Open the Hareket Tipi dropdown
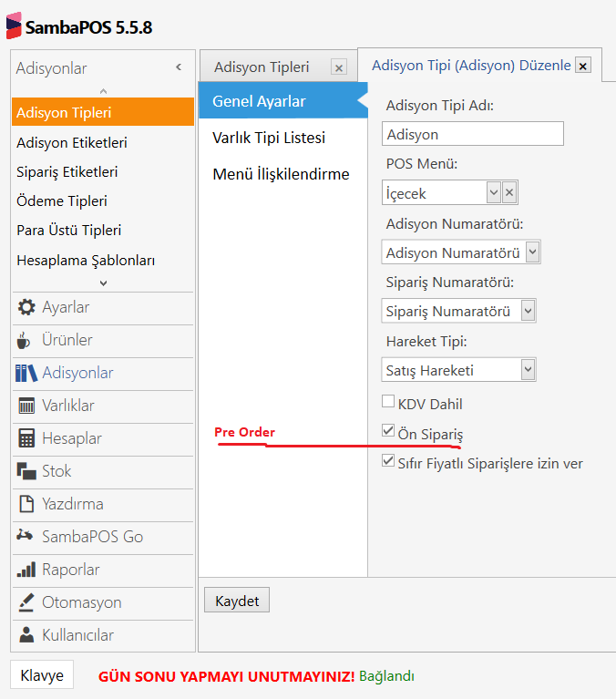This screenshot has height=699, width=616. click(x=528, y=370)
